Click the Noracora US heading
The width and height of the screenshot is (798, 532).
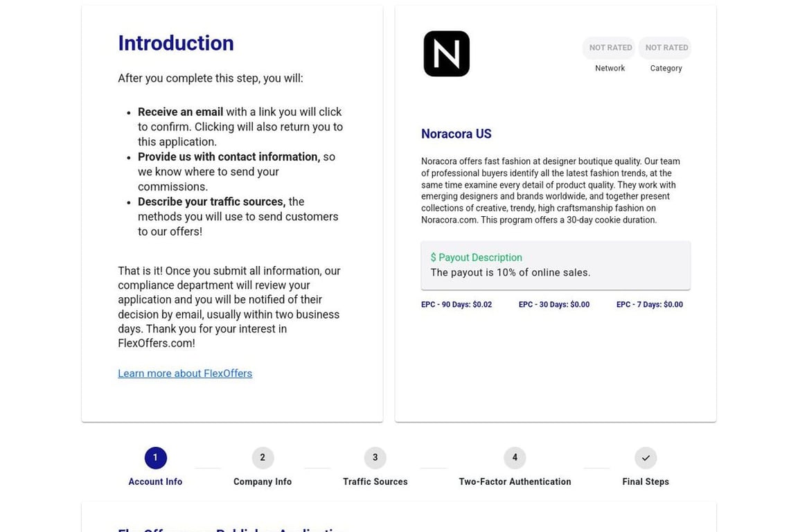click(x=456, y=134)
